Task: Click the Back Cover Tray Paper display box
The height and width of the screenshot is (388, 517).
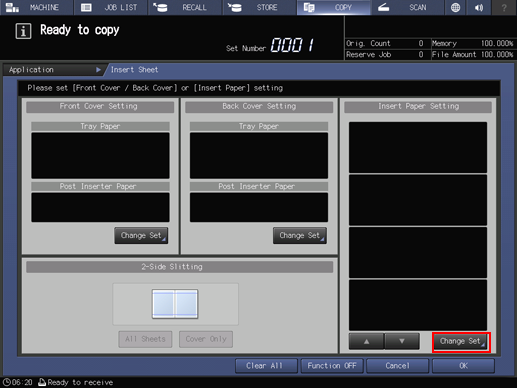Action: (259, 156)
